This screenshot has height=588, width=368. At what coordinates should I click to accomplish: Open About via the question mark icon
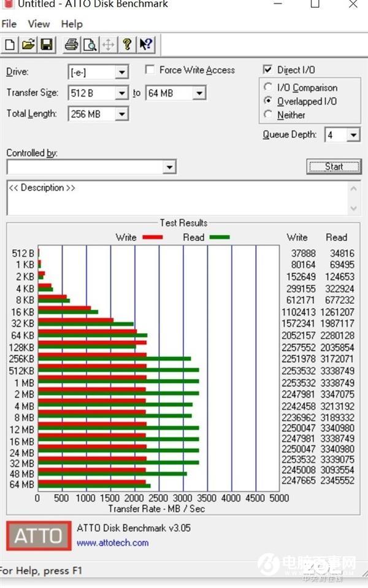point(127,45)
